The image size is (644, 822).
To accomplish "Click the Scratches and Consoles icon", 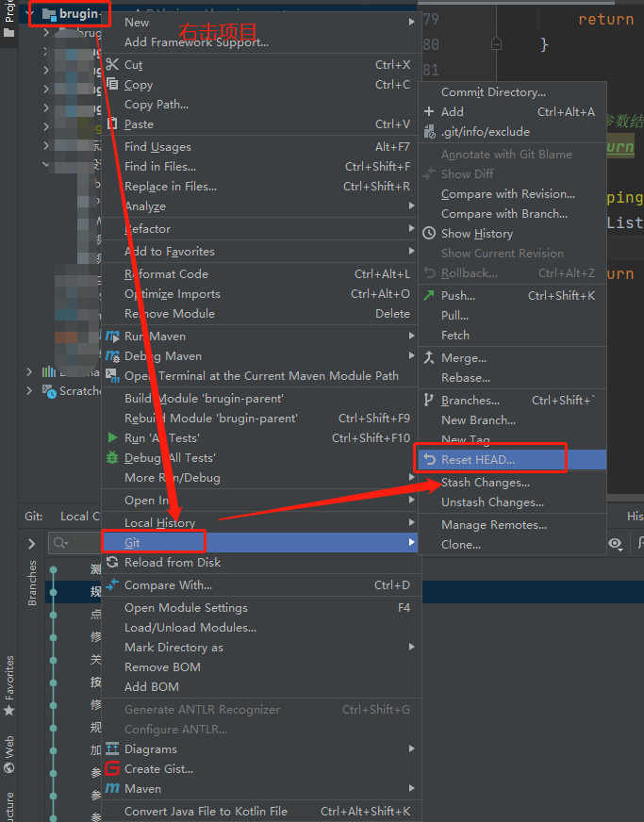I will 49,391.
